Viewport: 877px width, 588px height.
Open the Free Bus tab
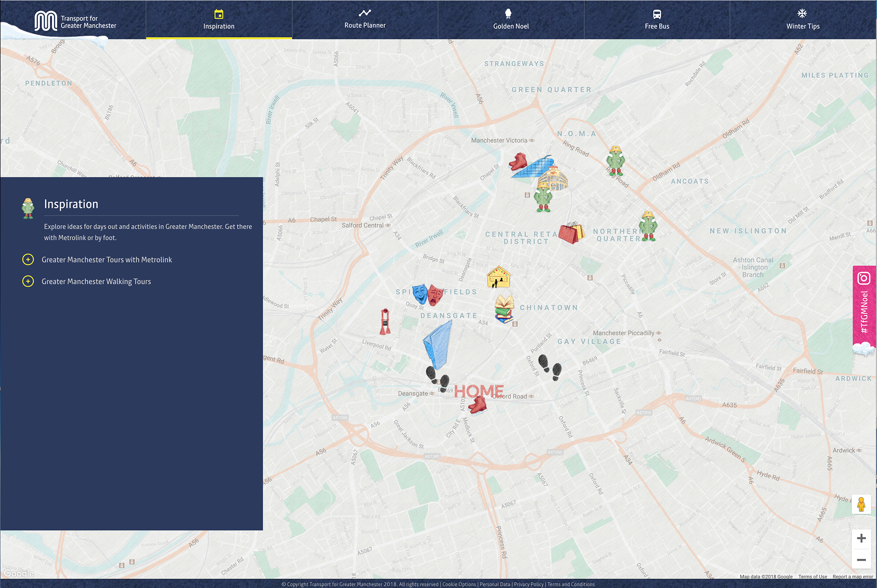click(x=657, y=19)
